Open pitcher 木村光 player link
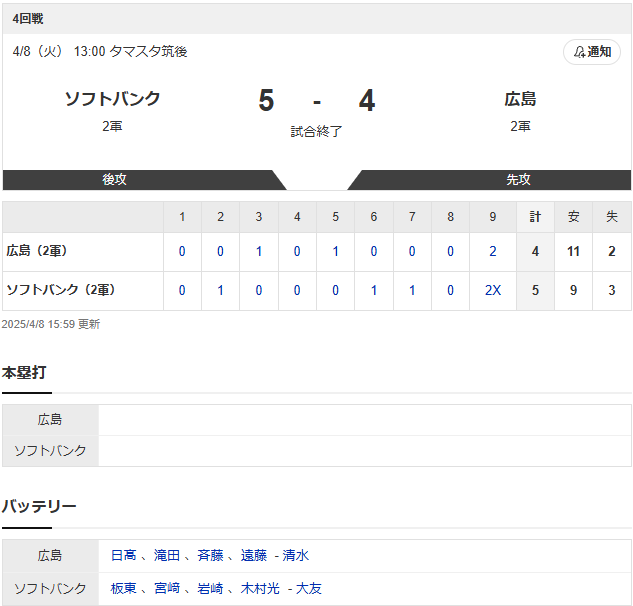633x606 pixels. pyautogui.click(x=260, y=588)
